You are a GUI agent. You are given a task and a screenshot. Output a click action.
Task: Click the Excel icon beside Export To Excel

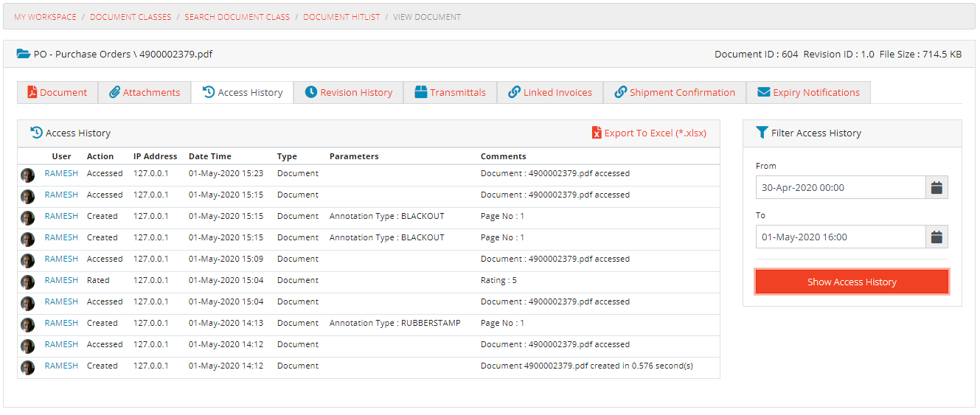click(597, 133)
